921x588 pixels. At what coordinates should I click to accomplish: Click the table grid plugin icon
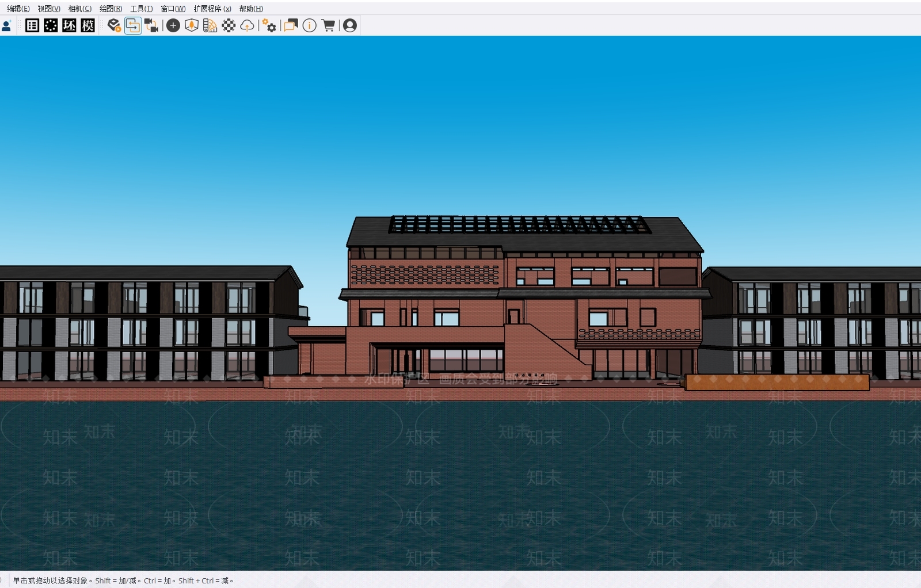click(x=32, y=25)
